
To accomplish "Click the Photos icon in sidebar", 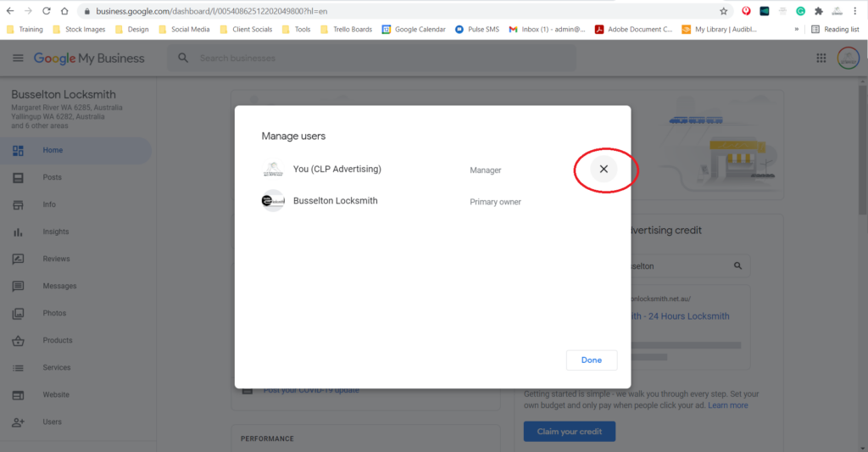I will 18,314.
